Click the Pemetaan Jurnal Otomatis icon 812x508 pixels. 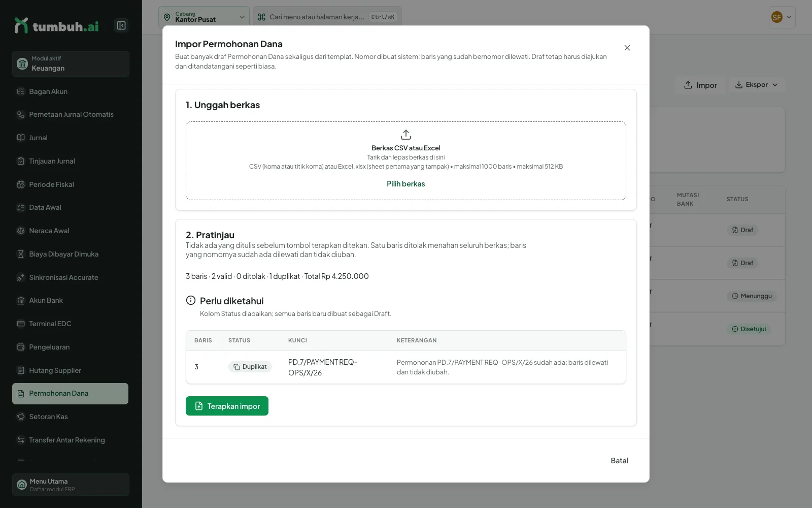point(21,115)
